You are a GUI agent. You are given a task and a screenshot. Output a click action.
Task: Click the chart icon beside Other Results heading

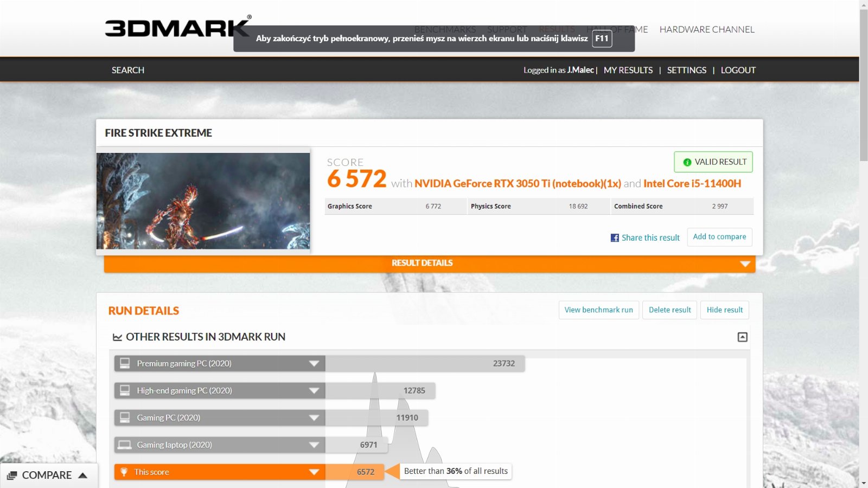click(117, 337)
